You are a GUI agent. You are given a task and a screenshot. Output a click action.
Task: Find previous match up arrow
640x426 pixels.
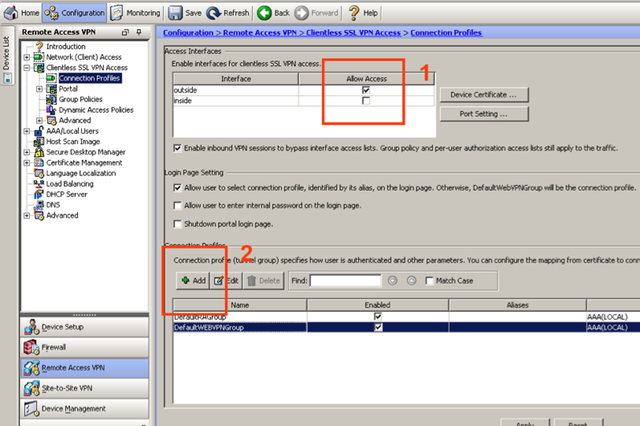[x=411, y=280]
